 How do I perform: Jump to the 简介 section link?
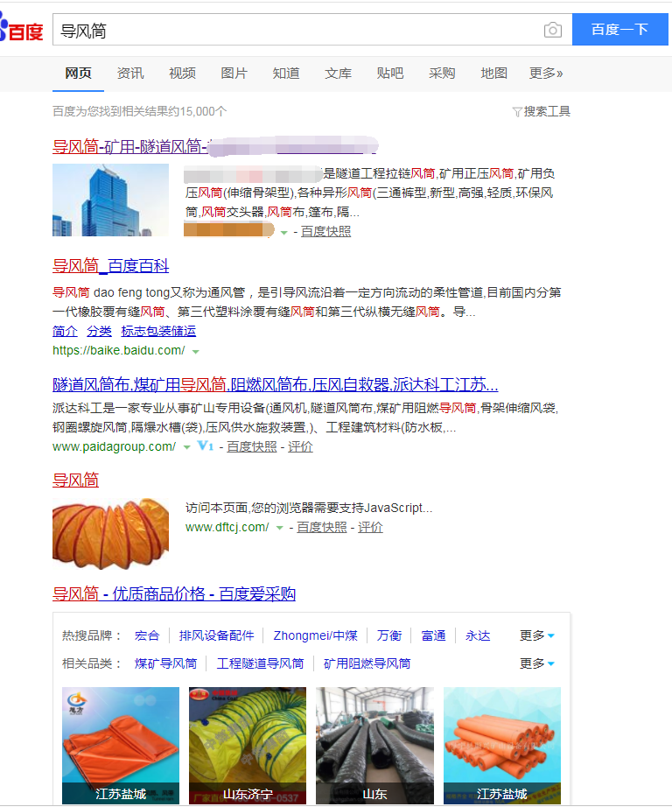coord(65,331)
